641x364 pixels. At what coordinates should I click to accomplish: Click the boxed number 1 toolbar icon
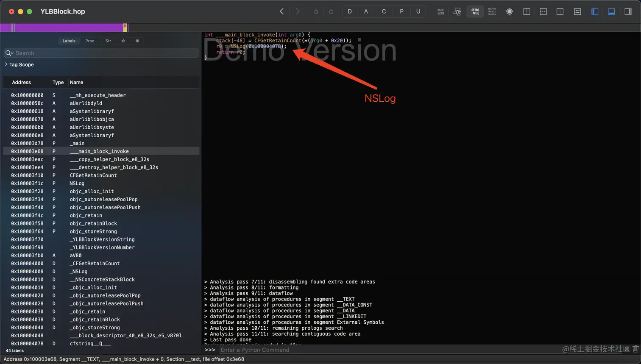(560, 12)
